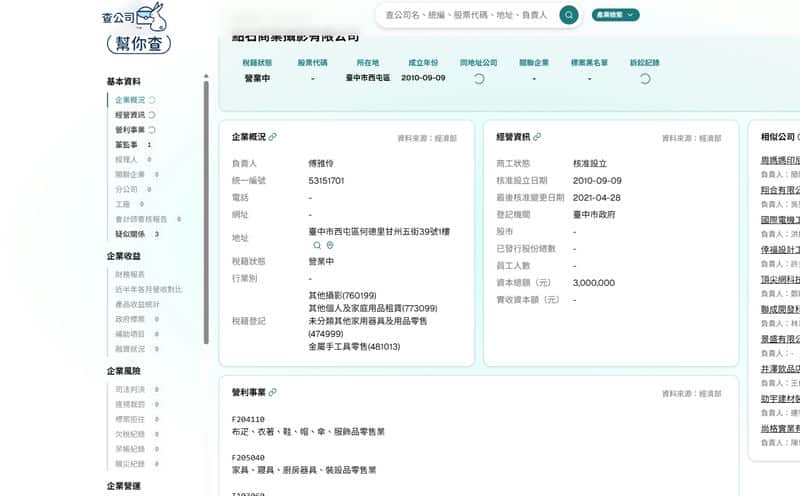The image size is (800, 496).
Task: Click business code F205040
Action: (x=248, y=458)
